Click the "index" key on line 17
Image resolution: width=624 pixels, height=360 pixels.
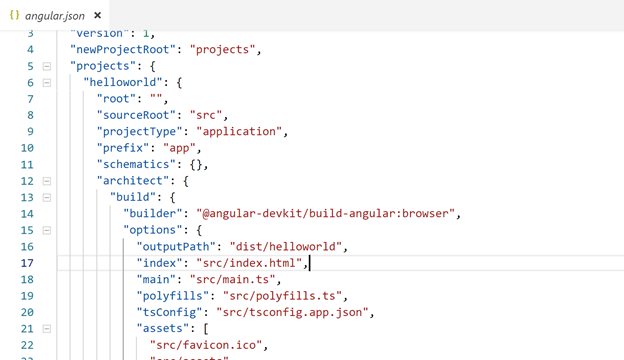click(x=160, y=263)
